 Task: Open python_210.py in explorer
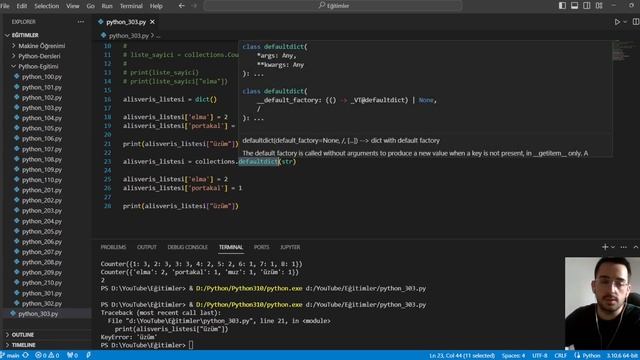tap(42, 282)
